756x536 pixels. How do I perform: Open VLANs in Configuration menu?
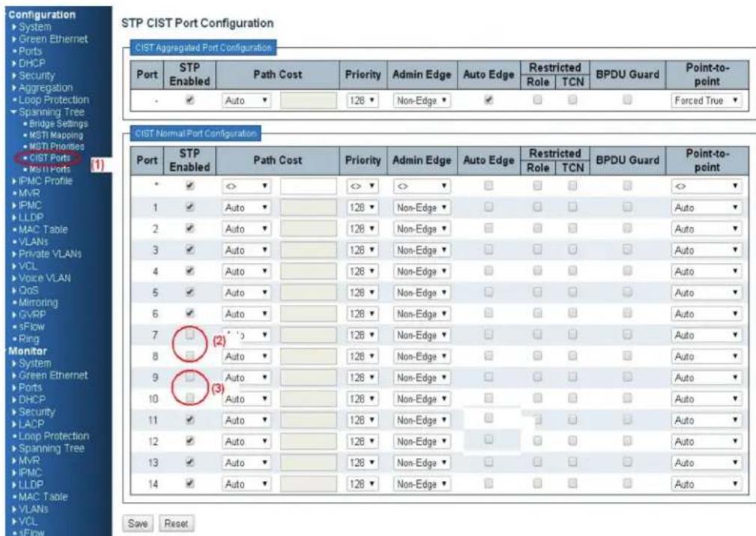[x=33, y=241]
